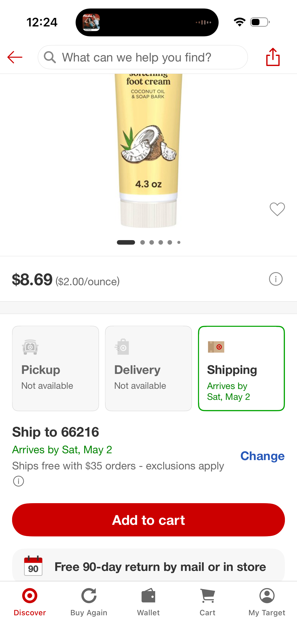This screenshot has width=297, height=644.
Task: Select the Shipping fulfillment option
Action: coord(241,368)
